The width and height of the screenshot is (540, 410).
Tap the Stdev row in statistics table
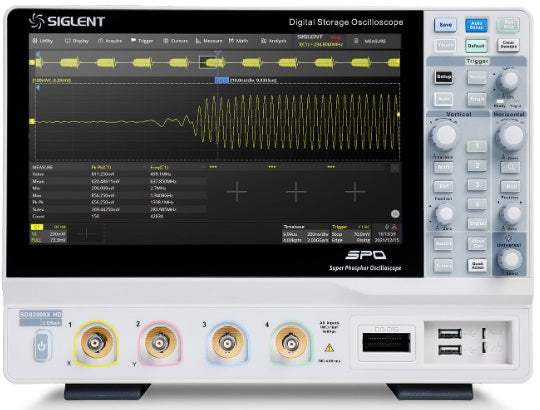(x=119, y=209)
